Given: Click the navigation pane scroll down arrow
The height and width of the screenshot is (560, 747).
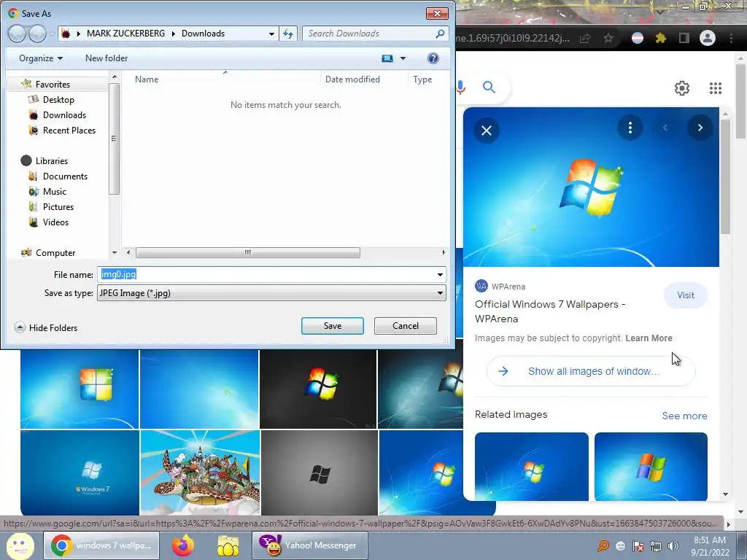Looking at the screenshot, I should coord(115,253).
